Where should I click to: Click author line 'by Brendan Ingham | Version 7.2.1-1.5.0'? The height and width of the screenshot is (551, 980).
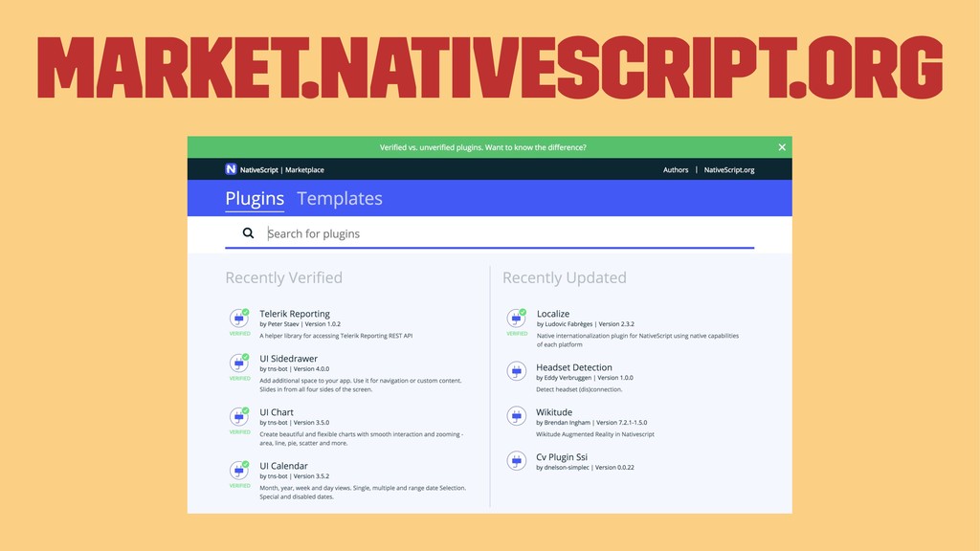click(x=591, y=423)
